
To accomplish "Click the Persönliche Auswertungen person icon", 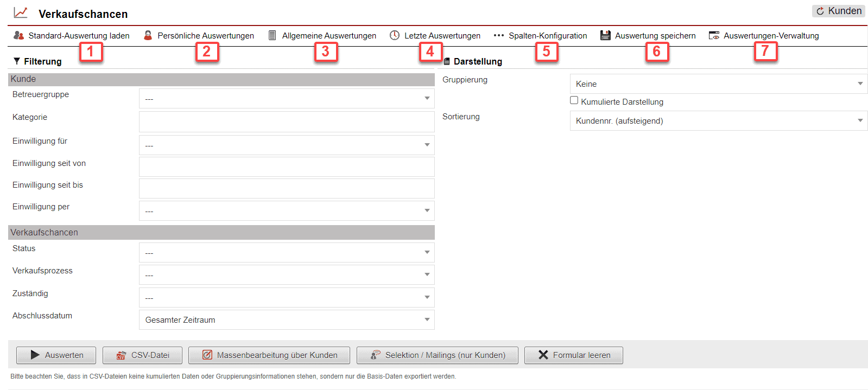I will coord(148,35).
